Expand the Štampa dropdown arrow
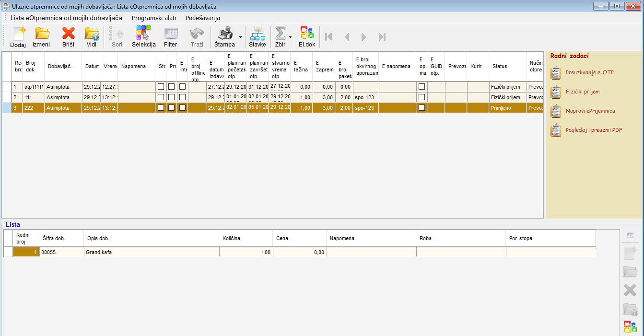Screen dimensions: 644x336 tap(240, 37)
